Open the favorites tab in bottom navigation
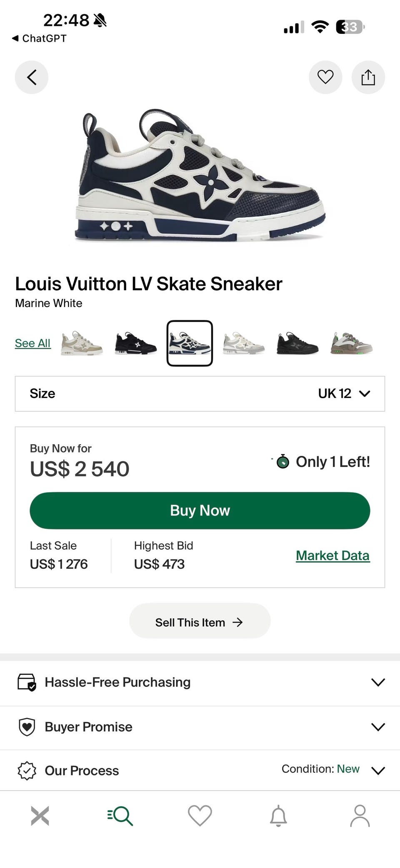The width and height of the screenshot is (400, 868). tap(200, 815)
